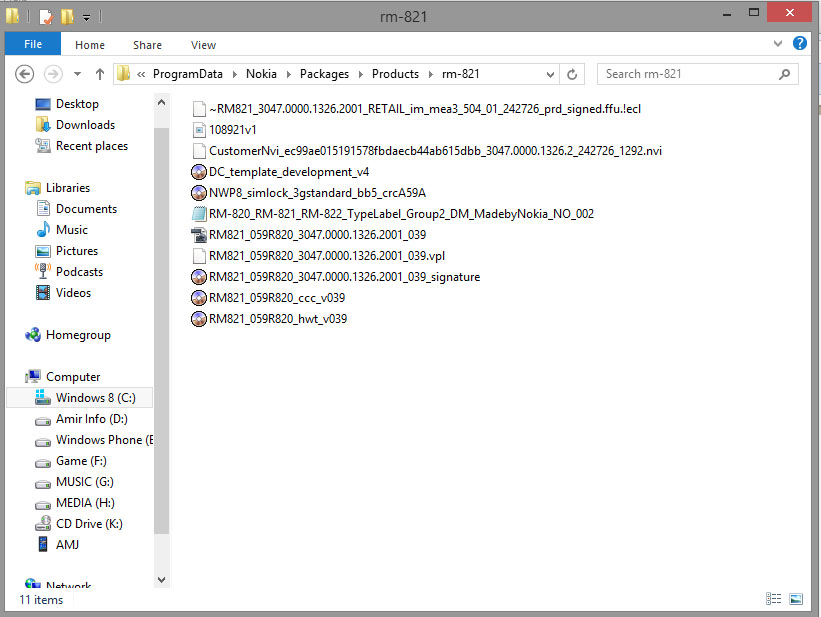Select the CustomerNvi .nvi file icon
Image resolution: width=821 pixels, height=617 pixels.
[199, 151]
